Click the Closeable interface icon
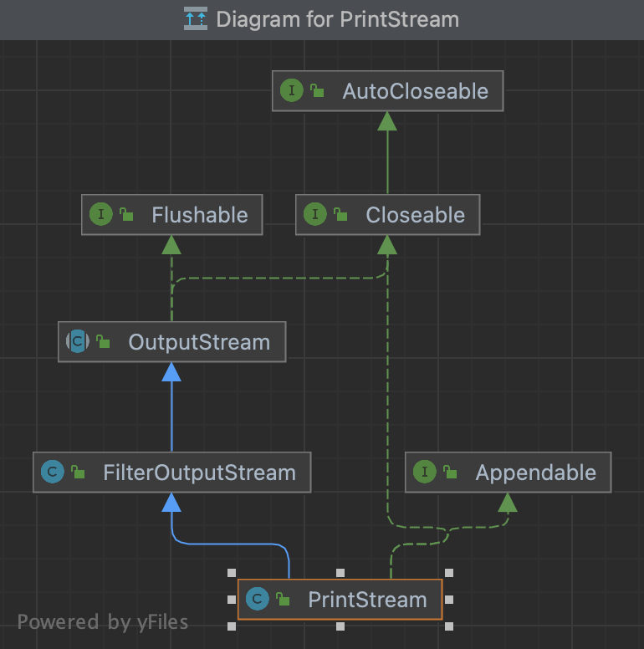 tap(315, 215)
